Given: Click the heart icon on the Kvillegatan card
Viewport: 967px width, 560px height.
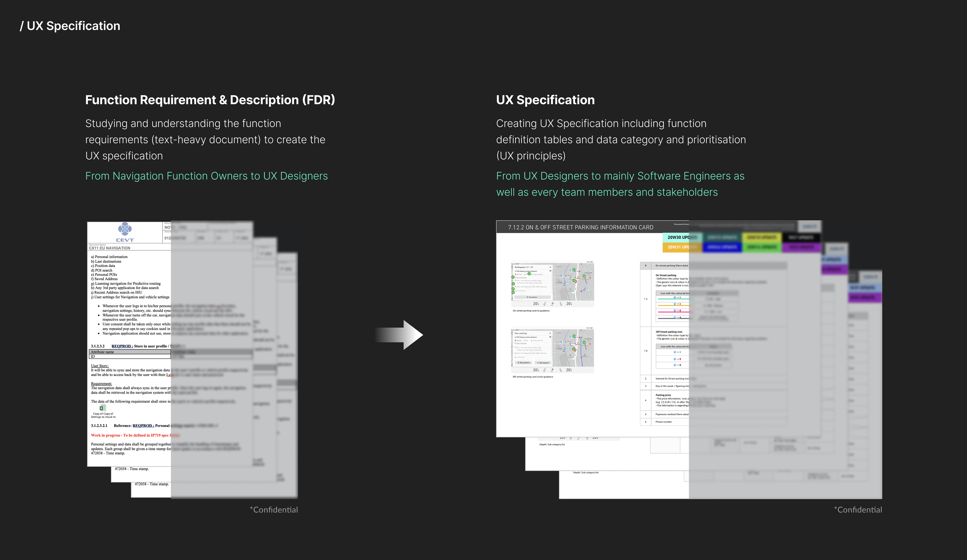Looking at the screenshot, I should (550, 271).
